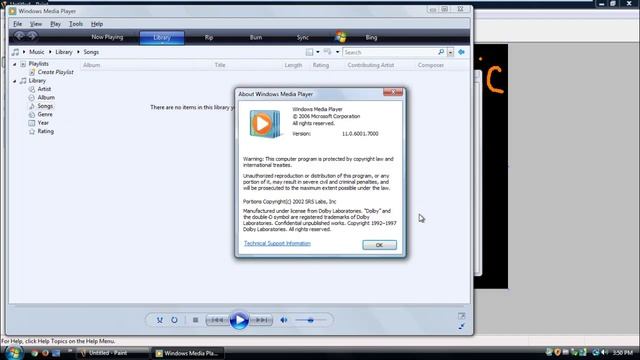Sort by the Title column header

click(x=220, y=65)
